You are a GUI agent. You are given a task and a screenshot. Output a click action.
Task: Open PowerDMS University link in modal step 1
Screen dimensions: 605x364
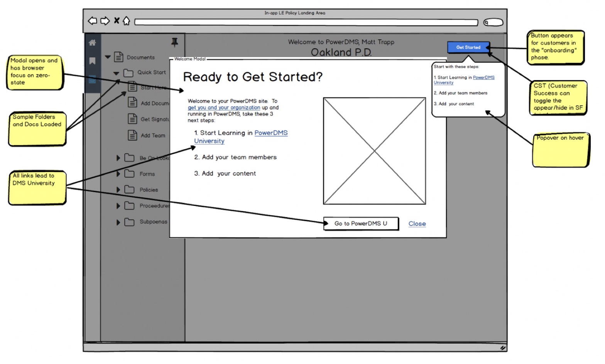[x=241, y=137]
